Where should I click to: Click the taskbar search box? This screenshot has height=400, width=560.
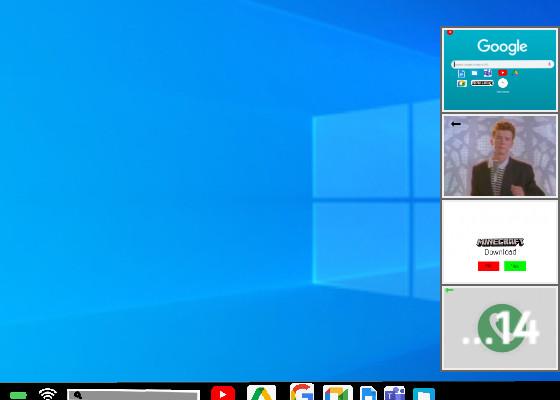(134, 395)
